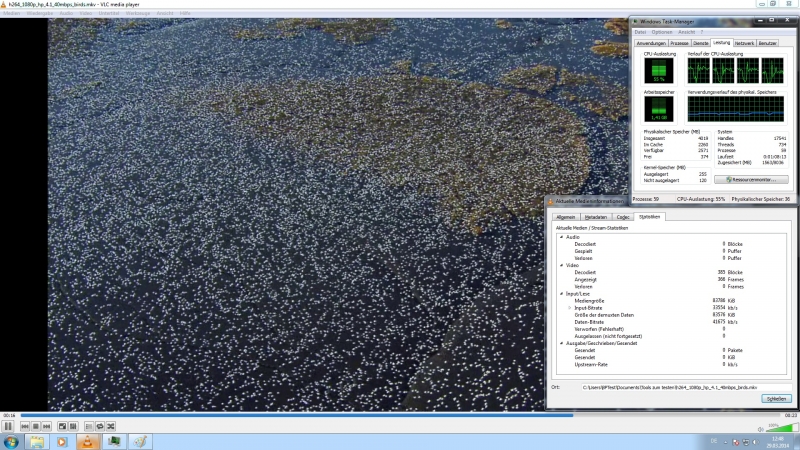The image size is (800, 450).
Task: Adjust the VLC volume slider
Action: tap(781, 428)
